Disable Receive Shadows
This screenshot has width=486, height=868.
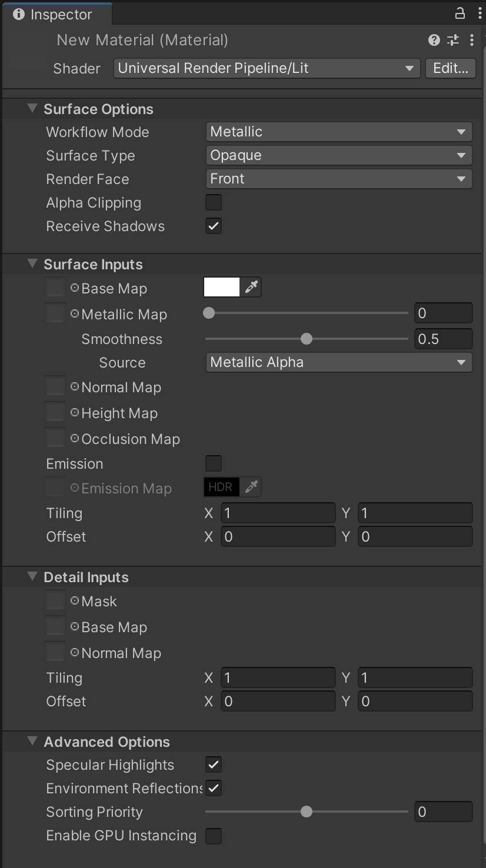click(213, 226)
